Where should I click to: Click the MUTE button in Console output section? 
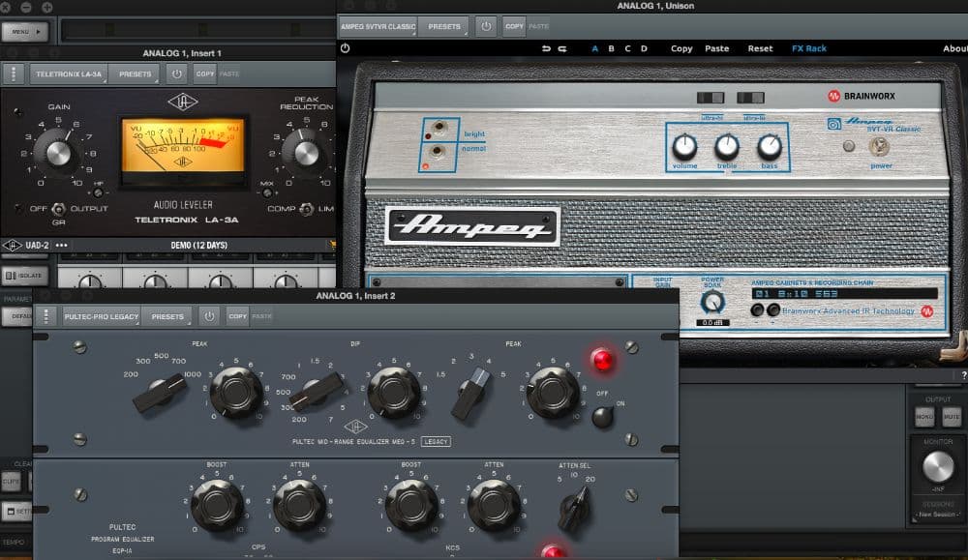[x=952, y=417]
